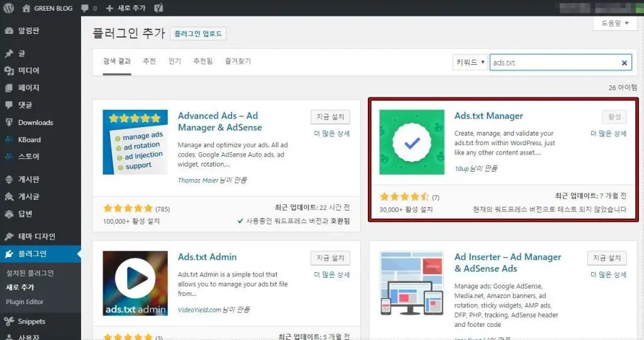Image resolution: width=644 pixels, height=340 pixels.
Task: Click the 테마 디자인 brush icon
Action: tap(9, 236)
